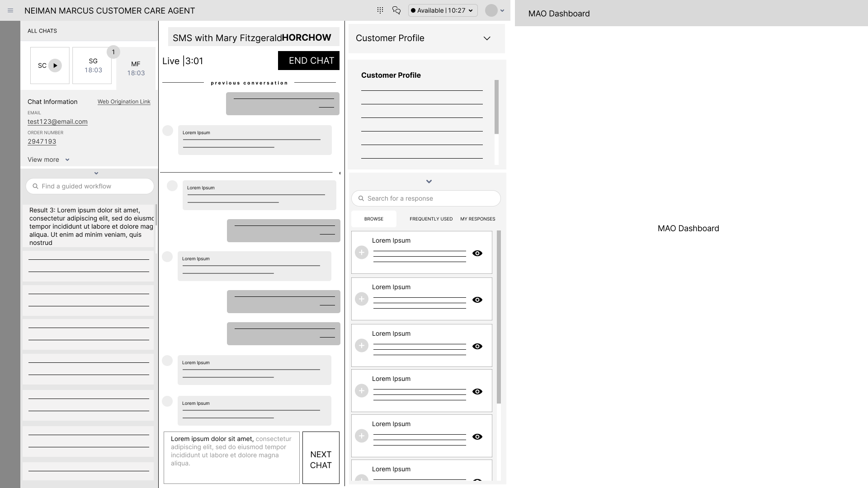Add the third Lorem Ipsum response
Viewport: 868px width, 488px height.
click(361, 346)
